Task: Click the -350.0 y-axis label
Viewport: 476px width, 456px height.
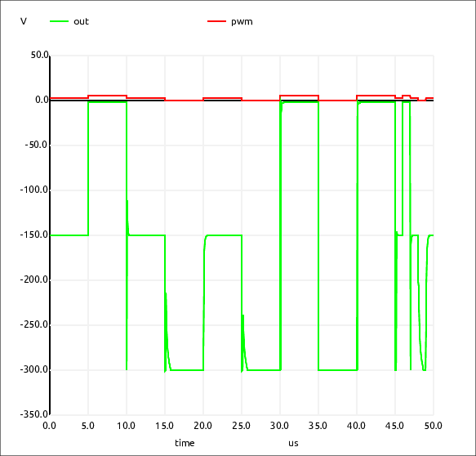Action: [x=34, y=414]
